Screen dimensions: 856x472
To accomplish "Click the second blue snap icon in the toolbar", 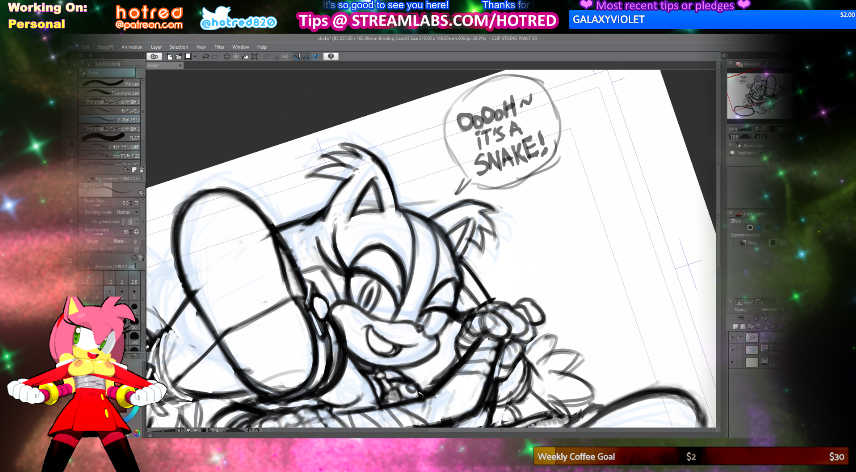I will point(306,57).
